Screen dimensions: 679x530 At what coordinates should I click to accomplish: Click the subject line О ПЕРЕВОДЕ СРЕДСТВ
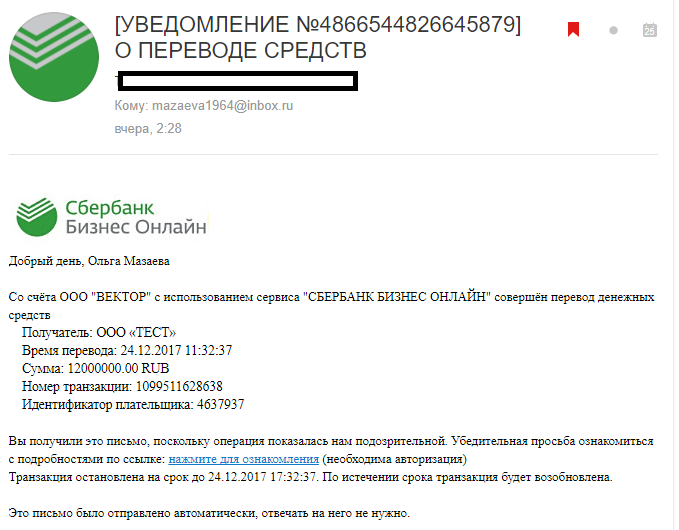coord(240,51)
